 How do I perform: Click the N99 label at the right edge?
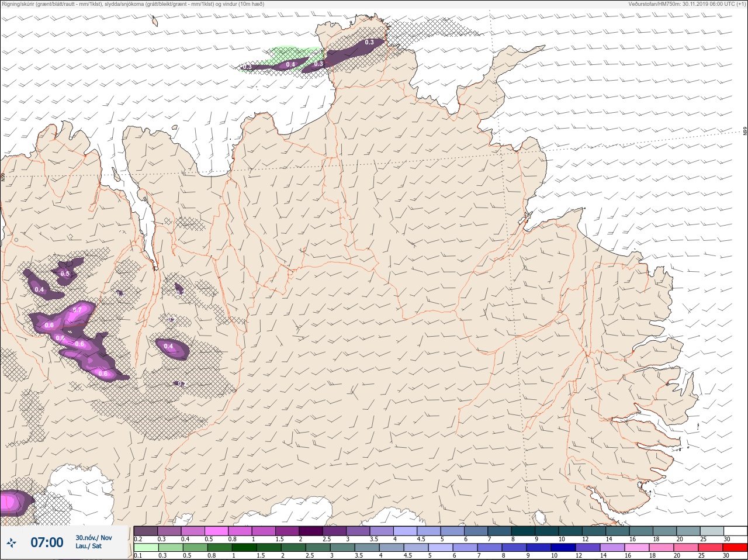[x=745, y=132]
